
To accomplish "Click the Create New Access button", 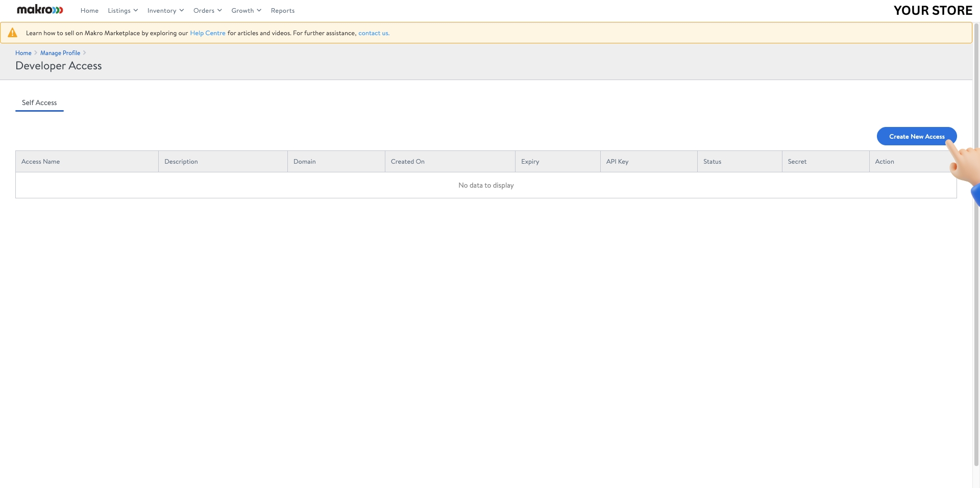I will [916, 136].
